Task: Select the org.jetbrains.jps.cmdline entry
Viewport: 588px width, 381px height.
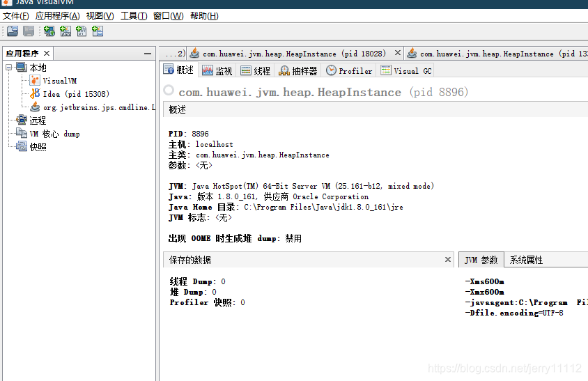Action: [x=99, y=107]
